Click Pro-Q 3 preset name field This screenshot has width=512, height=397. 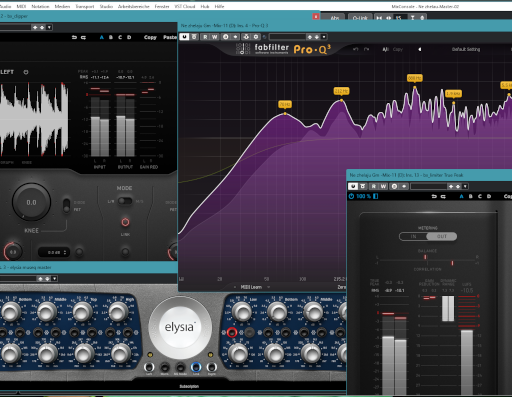click(287, 37)
